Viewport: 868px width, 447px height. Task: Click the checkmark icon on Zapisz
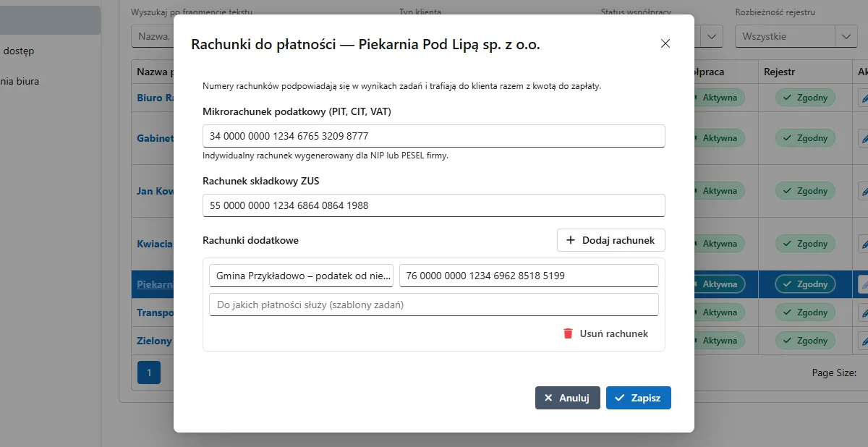pos(620,398)
